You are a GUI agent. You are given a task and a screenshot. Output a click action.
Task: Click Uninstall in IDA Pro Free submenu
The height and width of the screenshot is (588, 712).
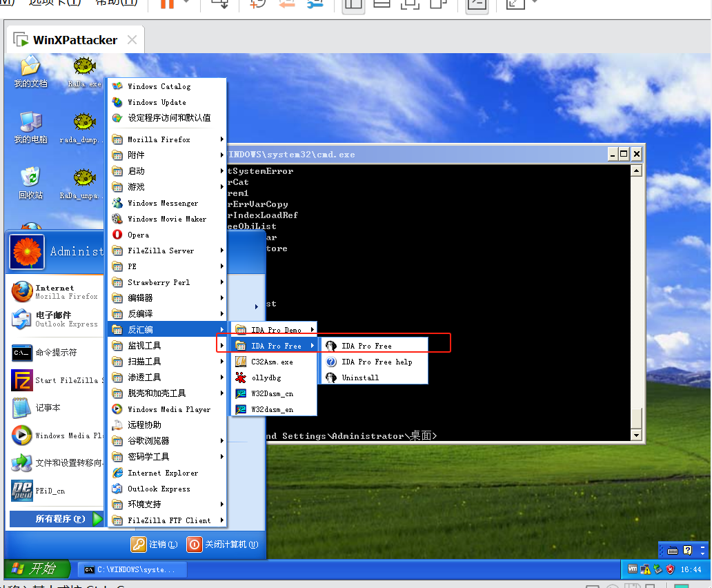point(375,378)
